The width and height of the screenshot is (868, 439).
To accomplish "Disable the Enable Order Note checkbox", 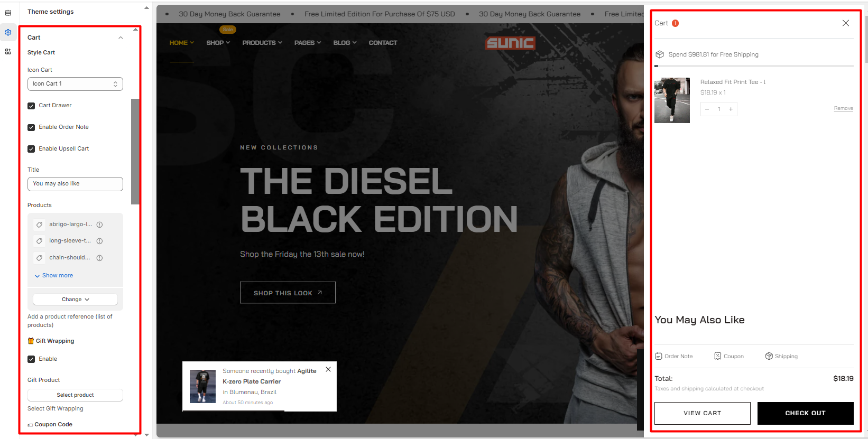I will pos(31,127).
